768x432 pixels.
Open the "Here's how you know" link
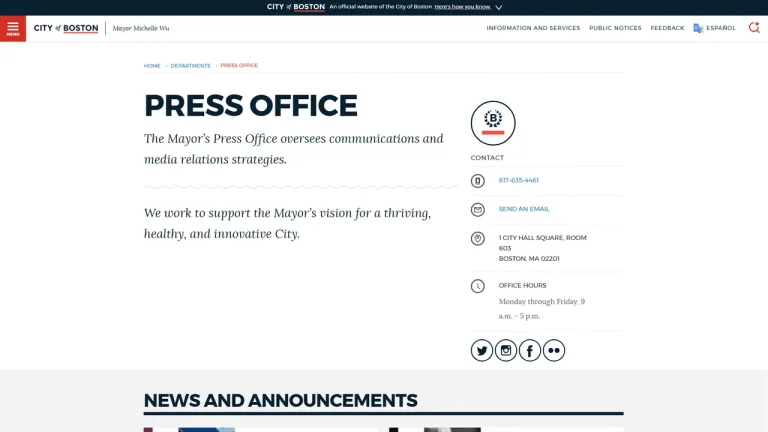click(462, 7)
